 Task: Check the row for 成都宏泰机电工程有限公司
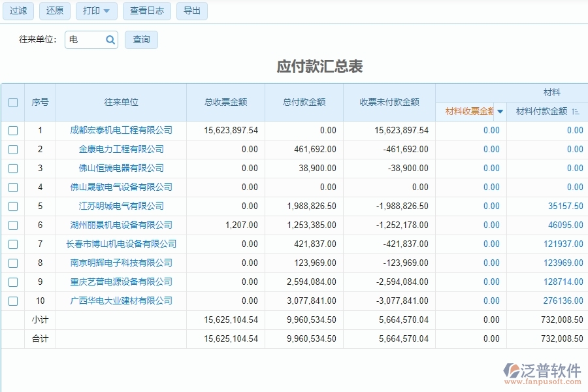tap(13, 130)
